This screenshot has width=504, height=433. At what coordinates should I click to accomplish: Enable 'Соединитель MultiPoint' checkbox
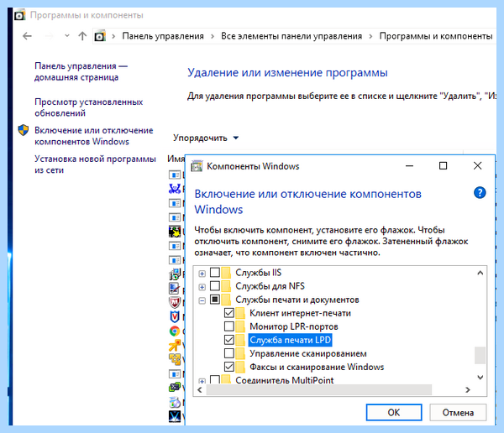pos(215,379)
